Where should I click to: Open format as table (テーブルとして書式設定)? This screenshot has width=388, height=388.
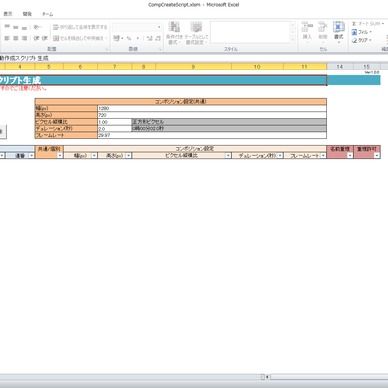click(197, 33)
